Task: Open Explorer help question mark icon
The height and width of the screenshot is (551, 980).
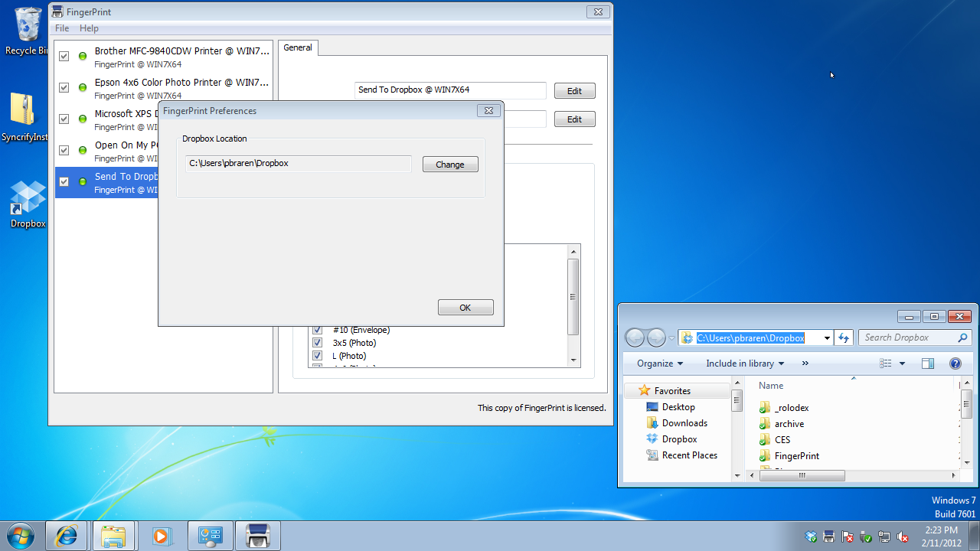Action: coord(955,364)
